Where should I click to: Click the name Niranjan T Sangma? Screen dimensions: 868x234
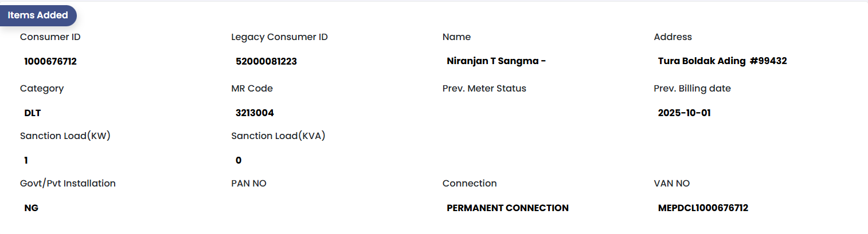[x=496, y=61]
